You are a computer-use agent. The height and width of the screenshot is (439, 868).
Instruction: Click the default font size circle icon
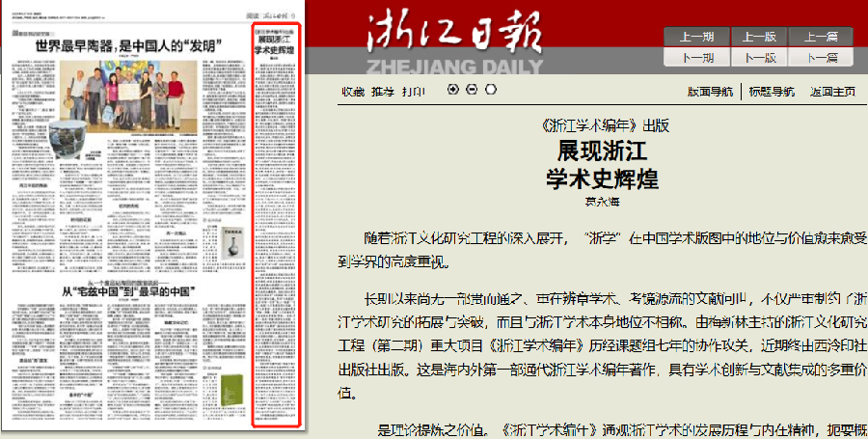tap(490, 91)
